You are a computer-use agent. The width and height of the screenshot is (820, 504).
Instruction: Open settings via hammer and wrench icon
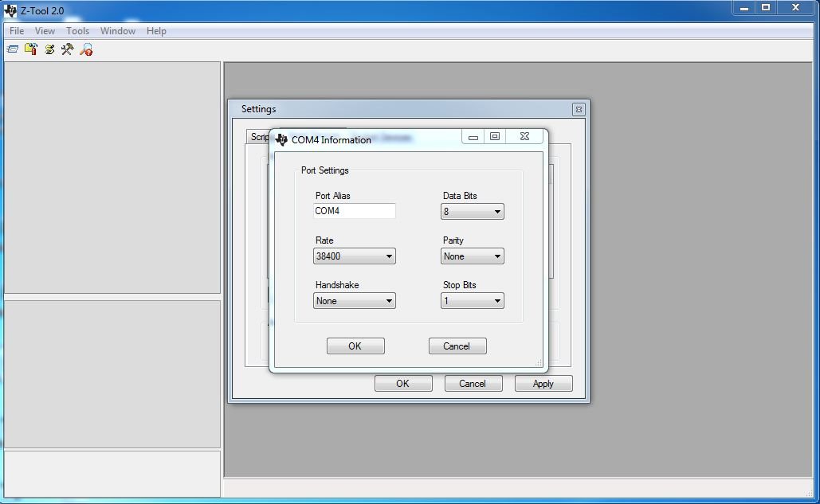click(68, 49)
